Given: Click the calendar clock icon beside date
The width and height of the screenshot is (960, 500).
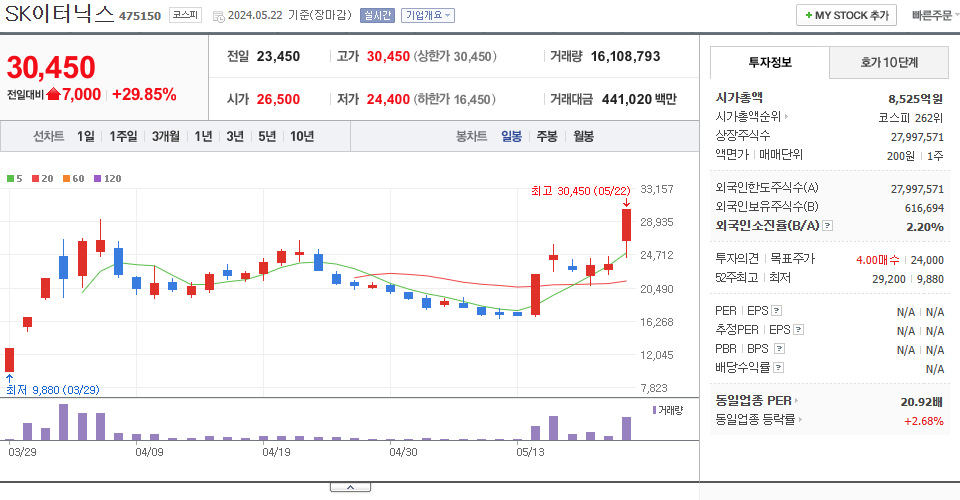Looking at the screenshot, I should 219,17.
